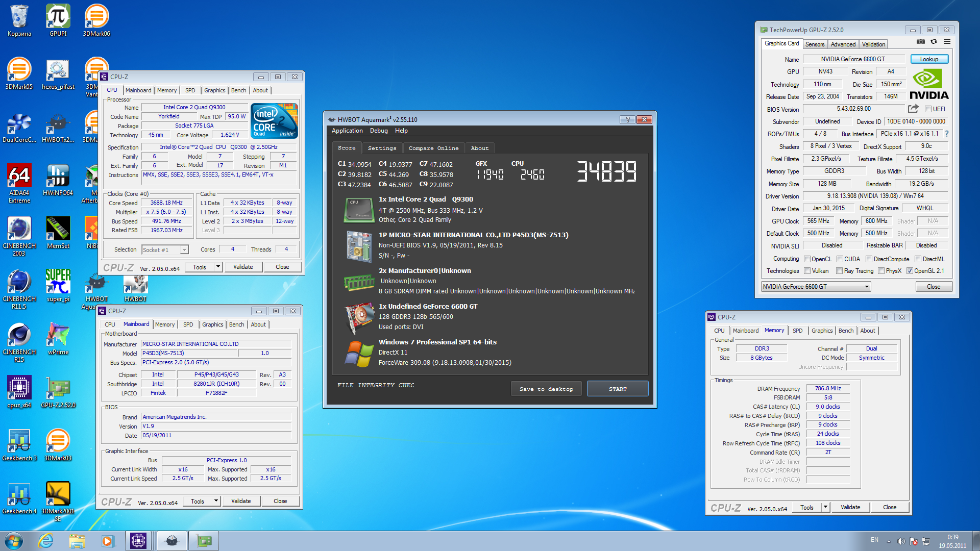980x551 pixels.
Task: Click Close button in GPU-Z window
Action: click(934, 287)
